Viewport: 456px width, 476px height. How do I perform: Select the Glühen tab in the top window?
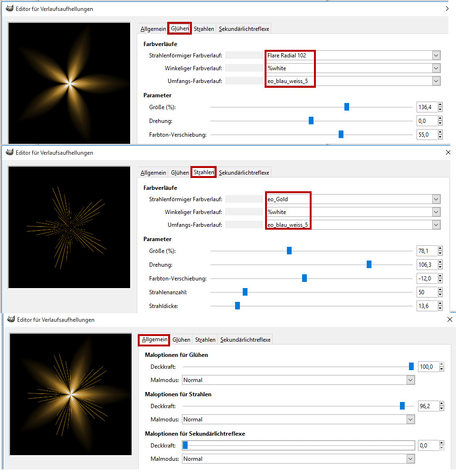pos(180,28)
